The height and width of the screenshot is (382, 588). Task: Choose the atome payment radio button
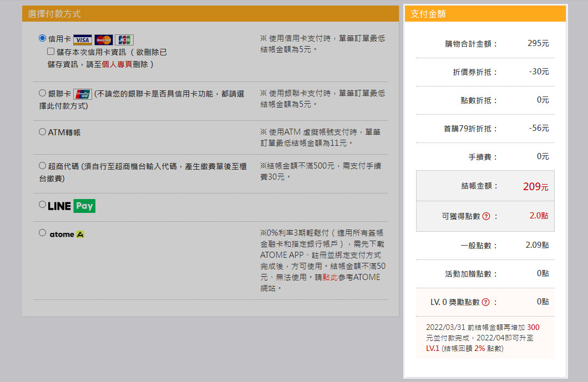pyautogui.click(x=42, y=233)
